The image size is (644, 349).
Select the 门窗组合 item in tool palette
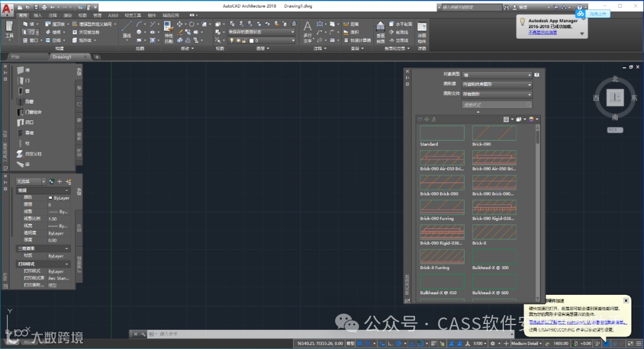29,112
